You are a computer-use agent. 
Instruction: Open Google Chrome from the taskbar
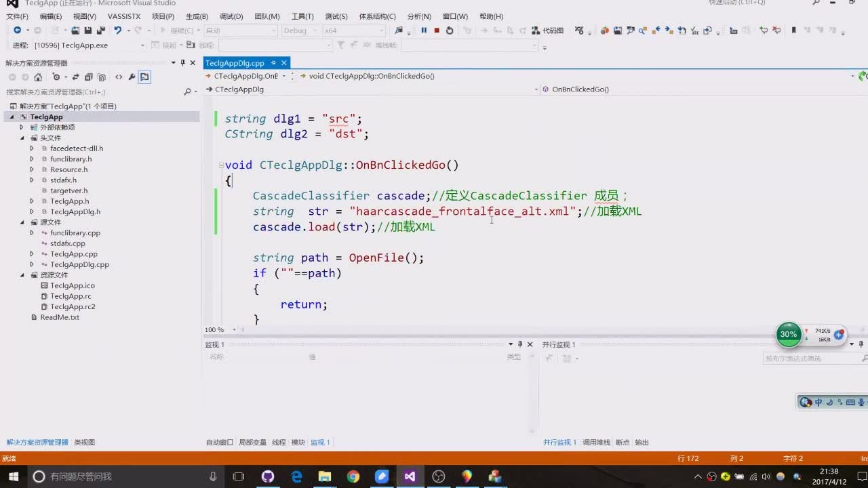(x=353, y=476)
